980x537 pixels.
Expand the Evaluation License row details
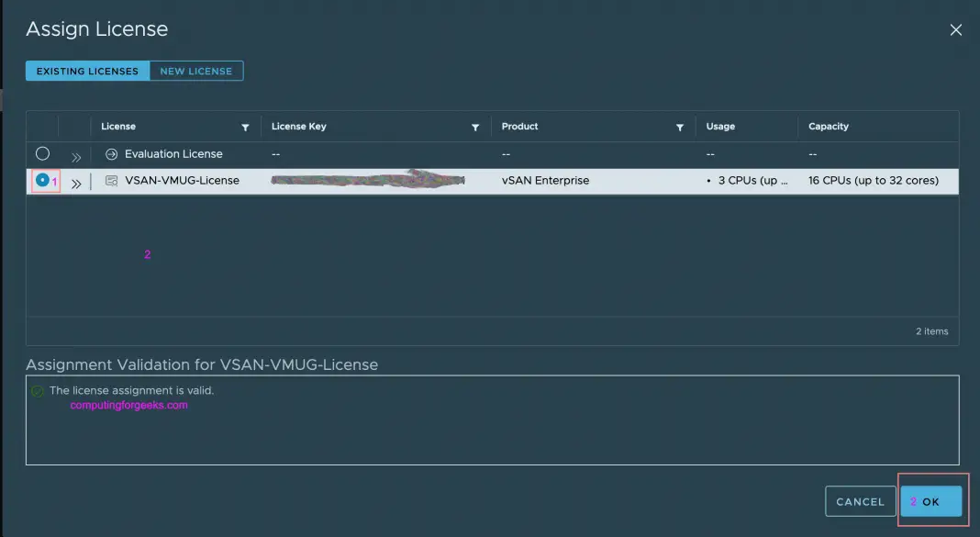pos(75,155)
